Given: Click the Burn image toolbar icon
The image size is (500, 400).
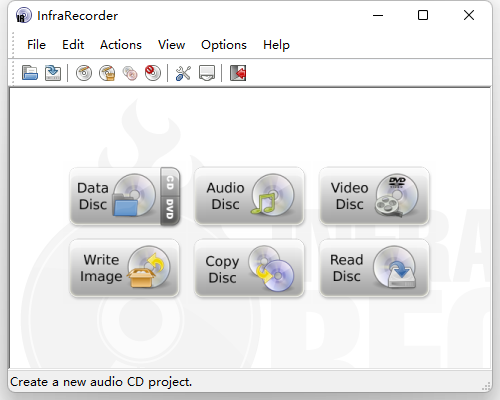Looking at the screenshot, I should click(x=107, y=73).
